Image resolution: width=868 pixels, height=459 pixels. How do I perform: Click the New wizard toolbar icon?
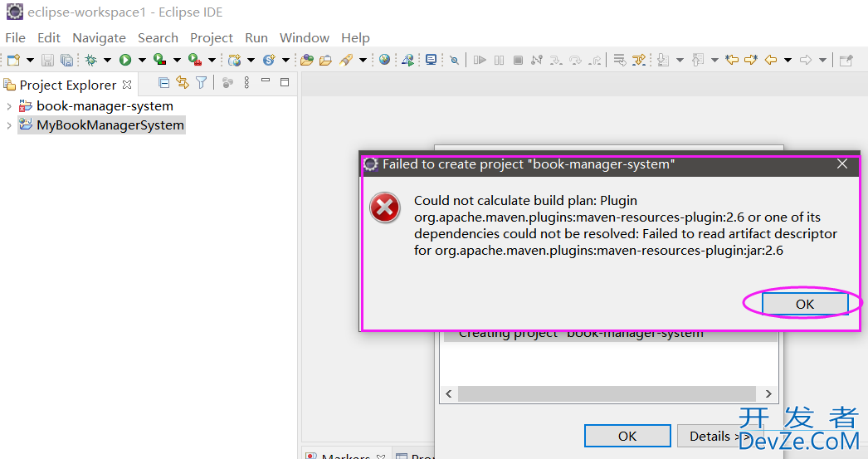coord(13,60)
